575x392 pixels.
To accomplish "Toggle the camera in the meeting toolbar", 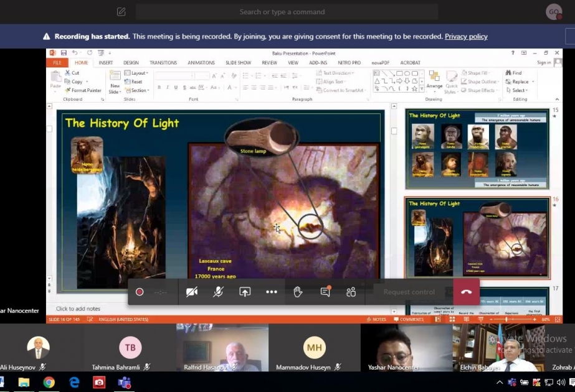I will (x=192, y=292).
